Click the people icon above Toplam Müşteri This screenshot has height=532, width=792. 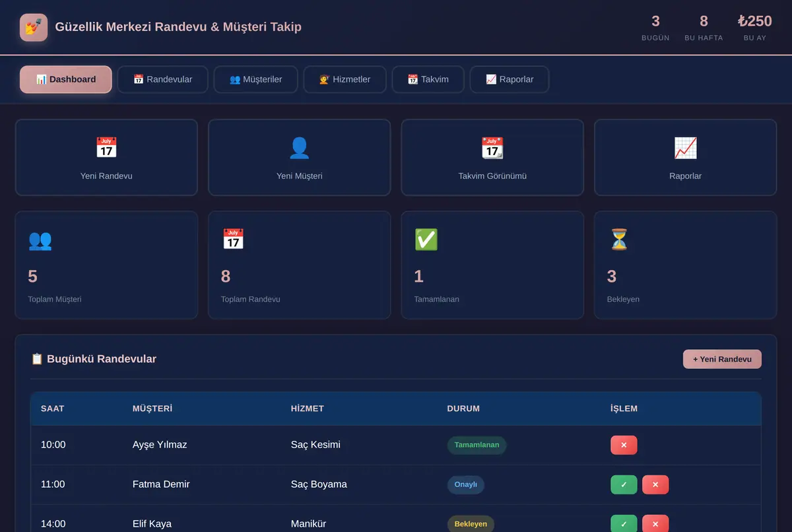pyautogui.click(x=40, y=240)
